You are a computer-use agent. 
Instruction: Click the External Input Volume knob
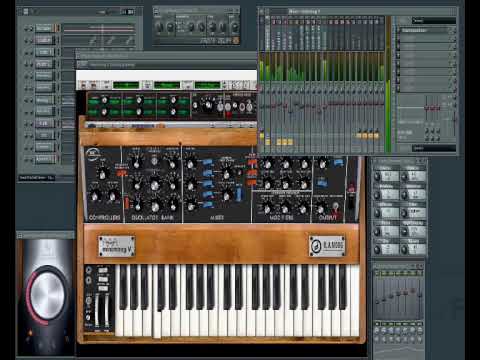pyautogui.click(x=227, y=174)
